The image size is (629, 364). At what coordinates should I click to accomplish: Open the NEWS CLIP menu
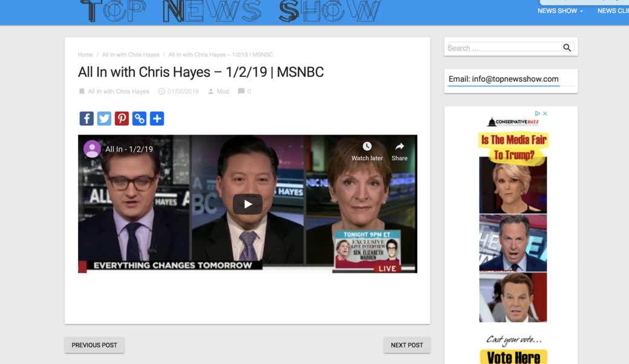click(x=613, y=10)
